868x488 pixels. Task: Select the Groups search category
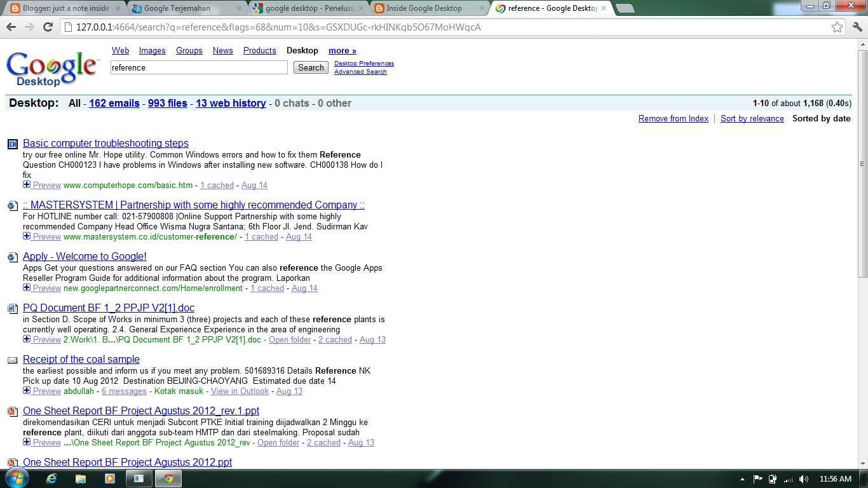189,51
